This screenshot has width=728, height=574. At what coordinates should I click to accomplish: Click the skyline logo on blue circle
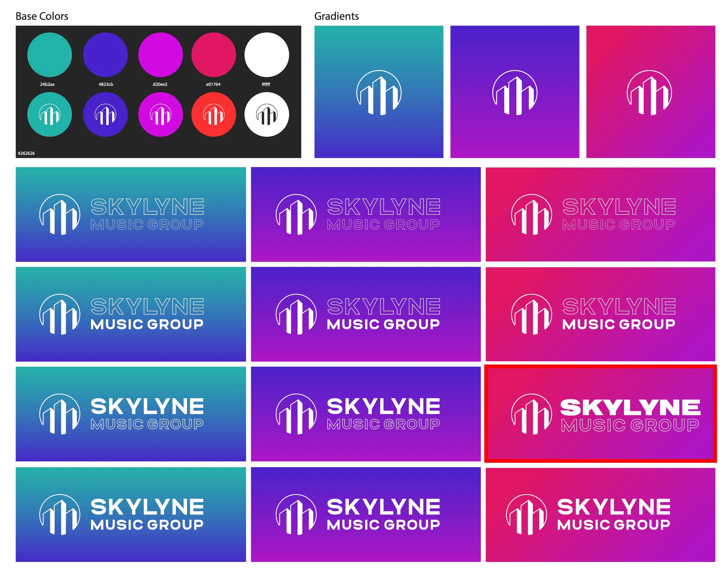pyautogui.click(x=105, y=115)
